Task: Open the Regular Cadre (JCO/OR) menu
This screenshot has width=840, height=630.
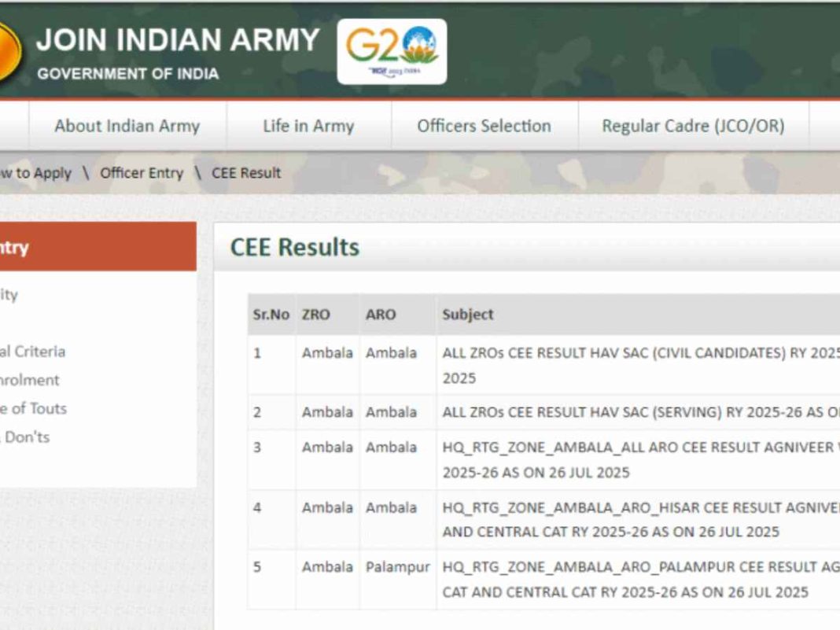Action: click(693, 125)
